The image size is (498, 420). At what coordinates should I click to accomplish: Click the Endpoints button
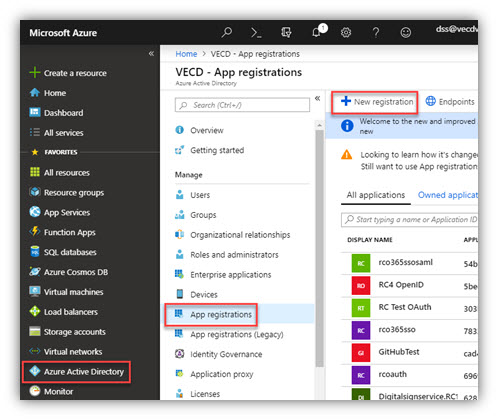450,101
